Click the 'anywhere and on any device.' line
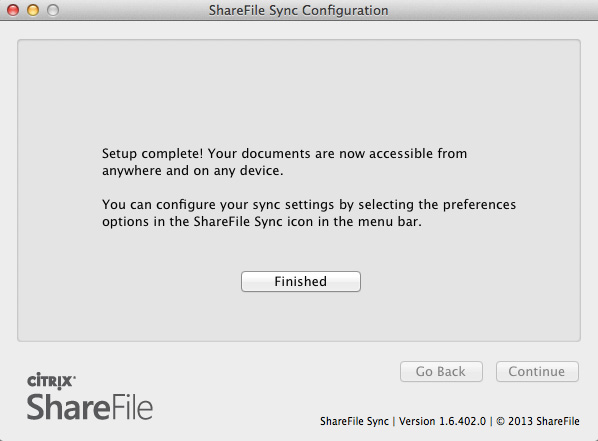 pyautogui.click(x=193, y=171)
